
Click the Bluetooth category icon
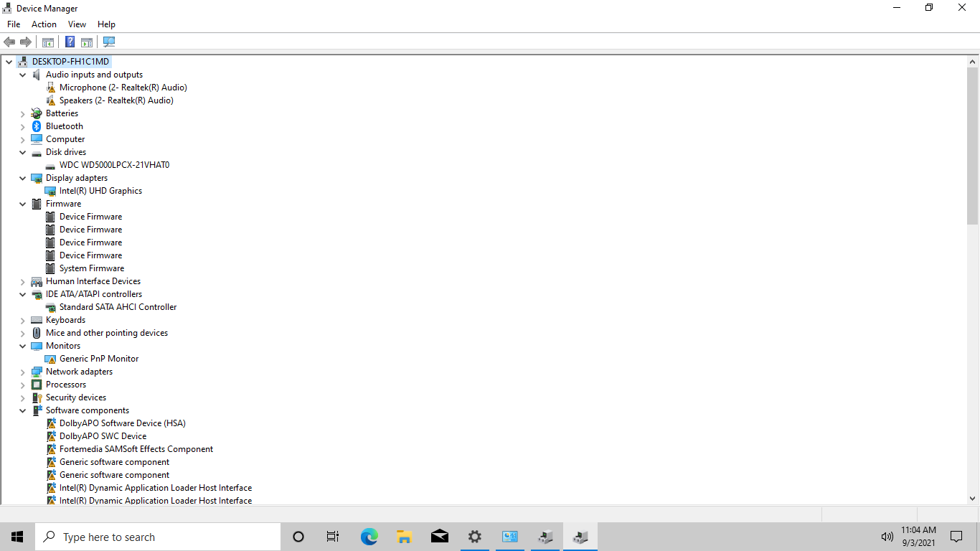click(x=37, y=126)
